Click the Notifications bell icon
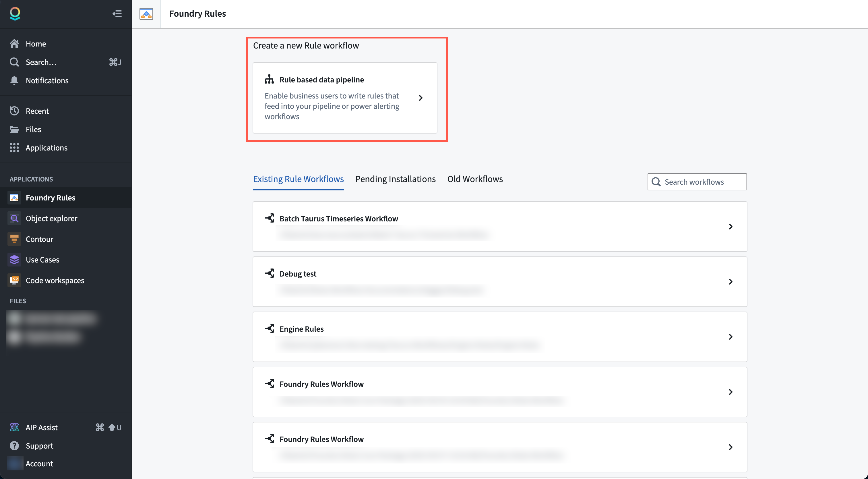The width and height of the screenshot is (868, 479). point(14,80)
